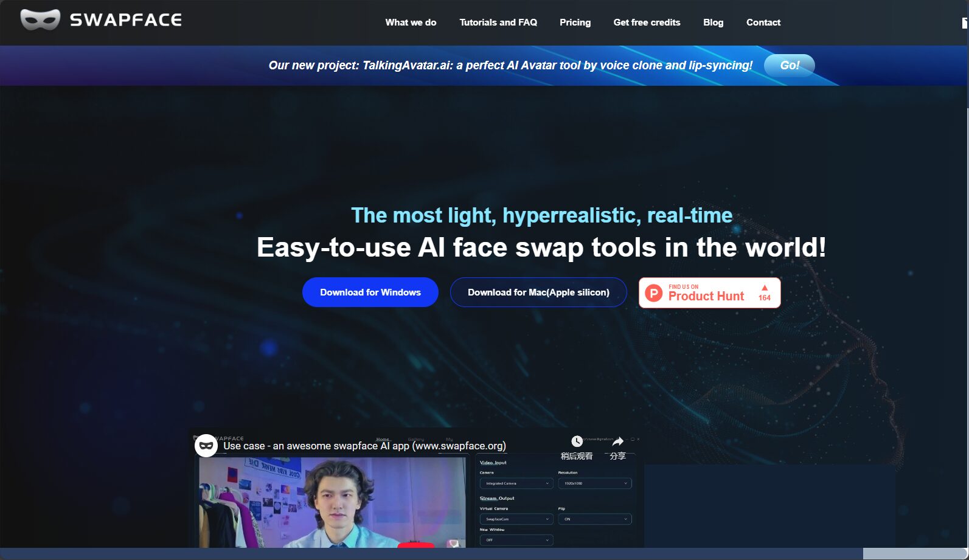Click the Integrated Camera dropdown in video preview
Viewport: 969px width, 560px height.
click(516, 483)
